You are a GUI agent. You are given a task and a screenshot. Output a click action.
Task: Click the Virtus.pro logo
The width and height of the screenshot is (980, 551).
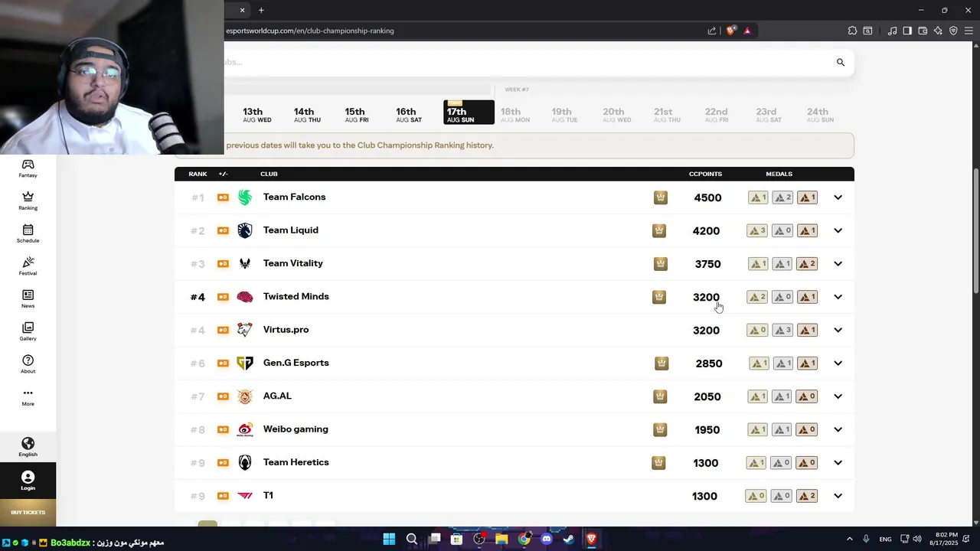point(245,330)
